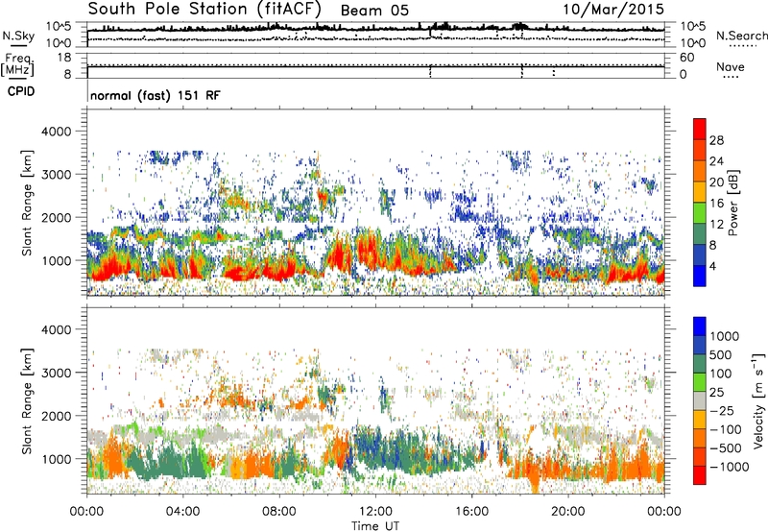The image size is (768, 532).
Task: Click '3000' tick on the power panel
Action: point(57,175)
